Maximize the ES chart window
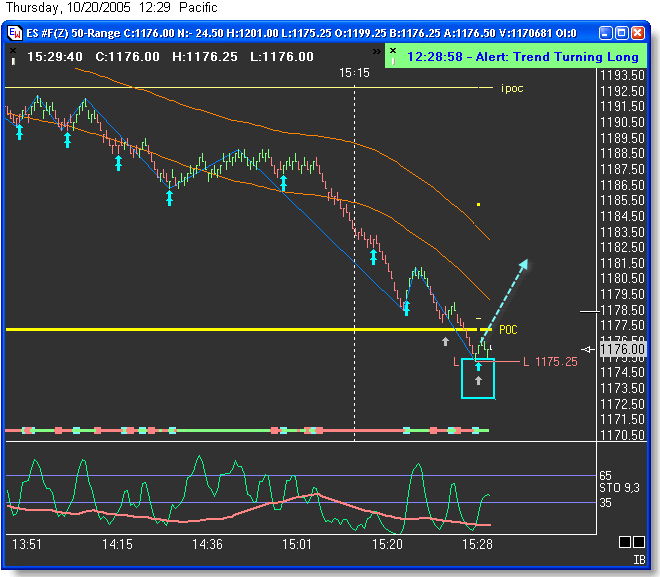The image size is (660, 577). (621, 33)
